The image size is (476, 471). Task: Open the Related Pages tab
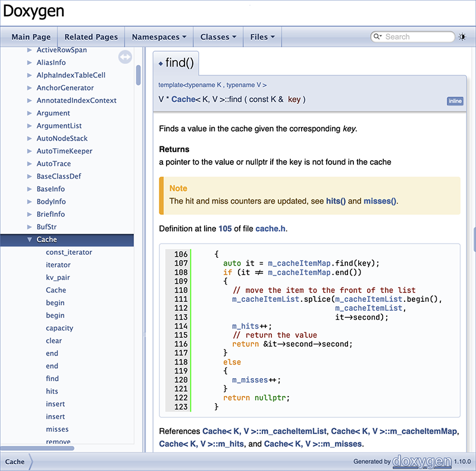point(91,37)
